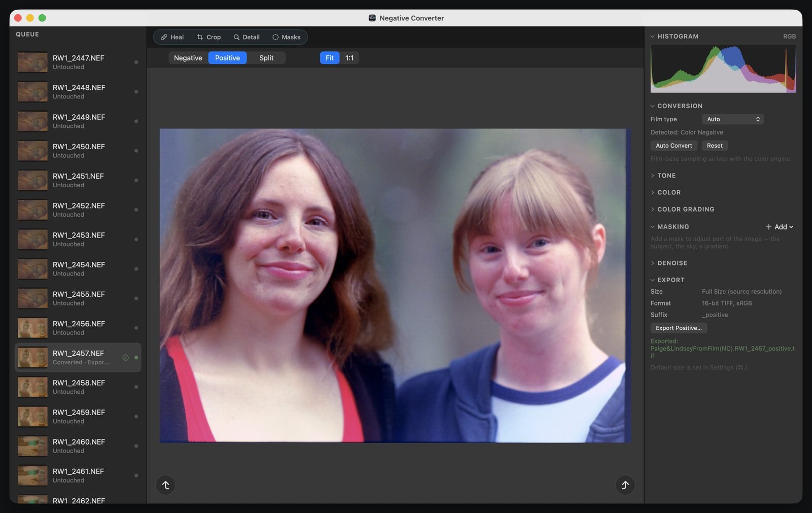Expand the Tone section
Image resolution: width=812 pixels, height=513 pixels.
point(653,176)
